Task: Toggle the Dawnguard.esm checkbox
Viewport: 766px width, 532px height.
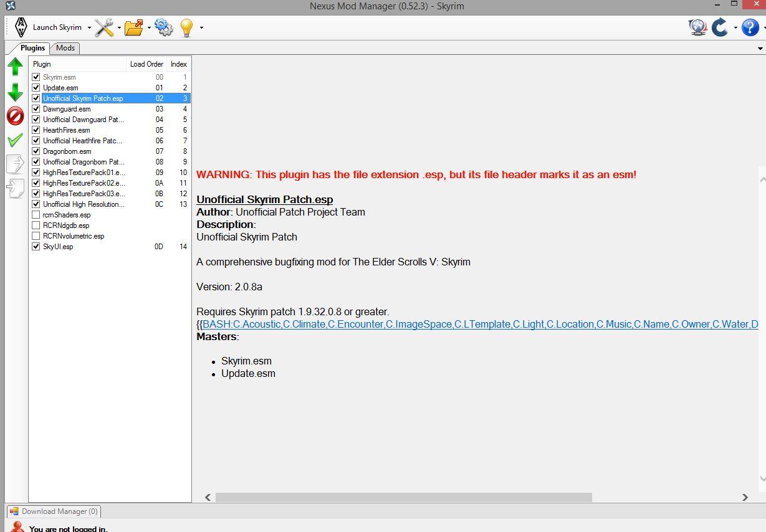Action: click(36, 109)
